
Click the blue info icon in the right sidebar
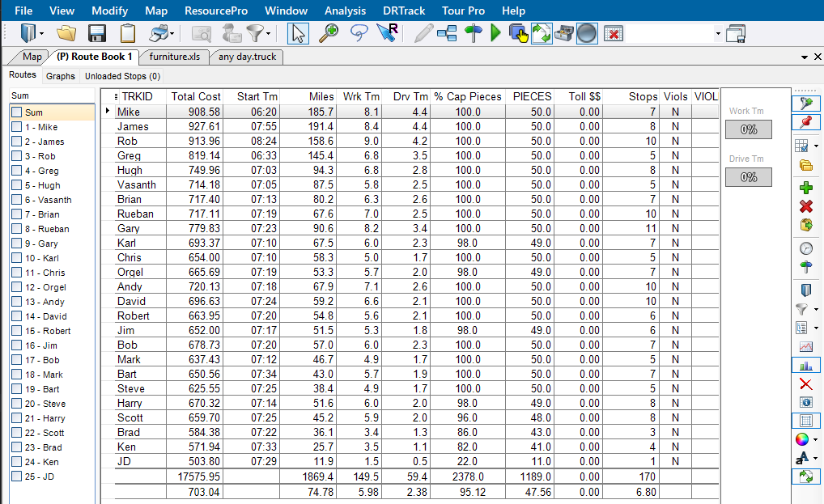(x=805, y=402)
